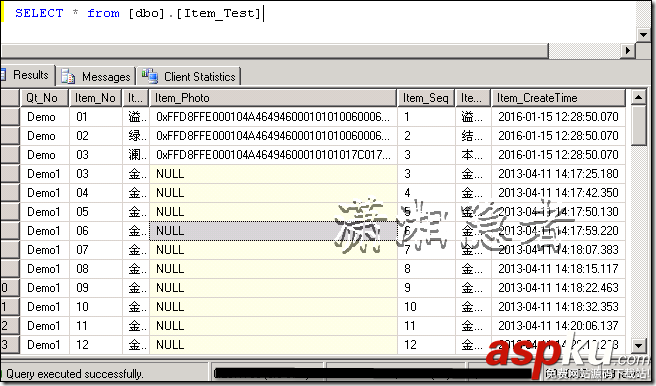Screen dimensions: 656x386
Task: Click the query editor horizontal scrollbar thumb
Action: point(274,51)
